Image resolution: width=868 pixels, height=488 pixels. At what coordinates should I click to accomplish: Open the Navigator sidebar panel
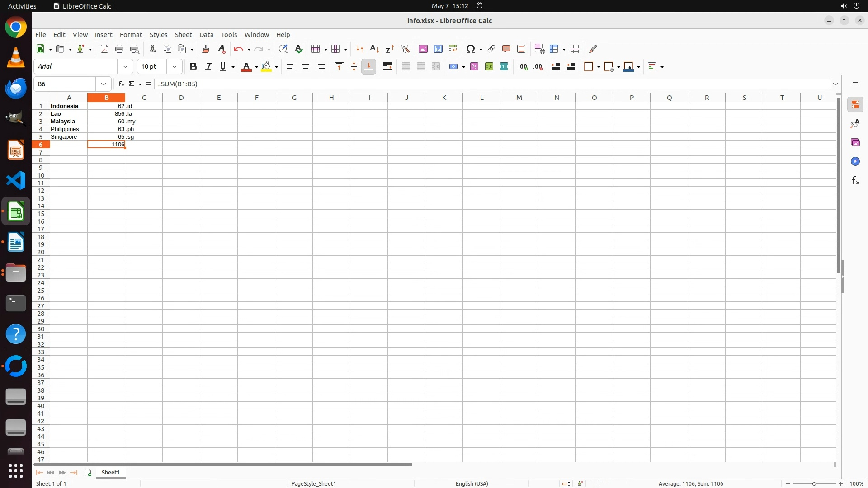tap(855, 162)
